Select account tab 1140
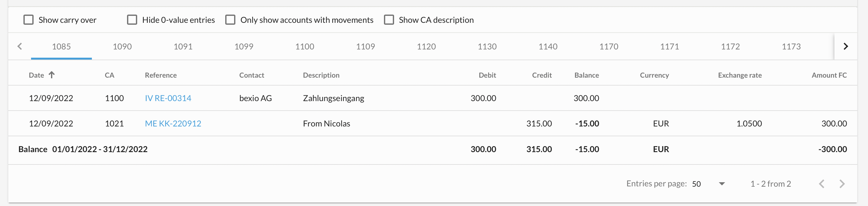The image size is (868, 206). (x=547, y=47)
